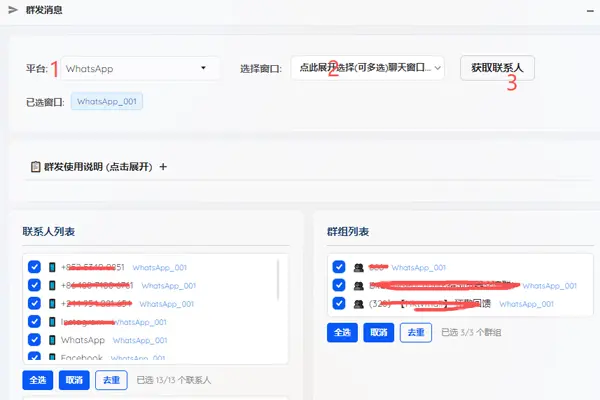Expand the 选择窗口 multi-select dropdown
600x400 pixels.
pyautogui.click(x=367, y=68)
